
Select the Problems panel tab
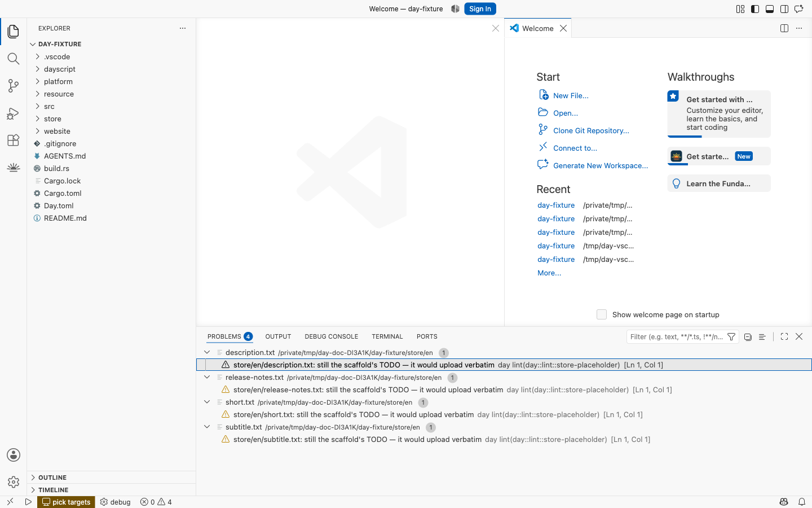230,336
